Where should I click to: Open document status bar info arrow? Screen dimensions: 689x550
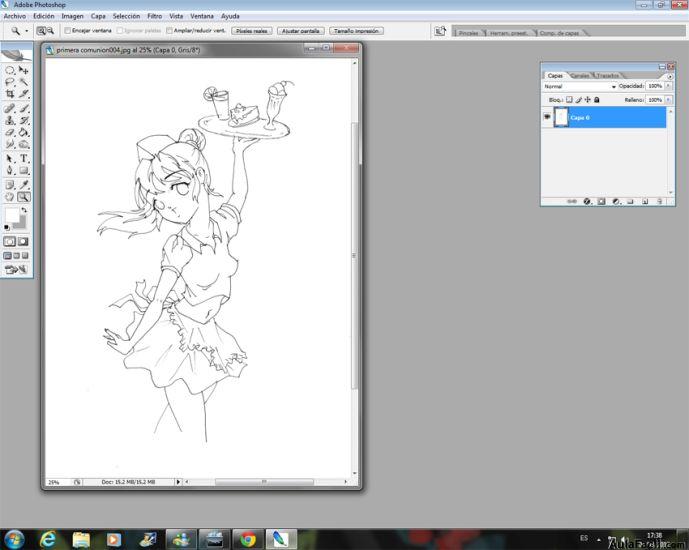click(x=178, y=482)
